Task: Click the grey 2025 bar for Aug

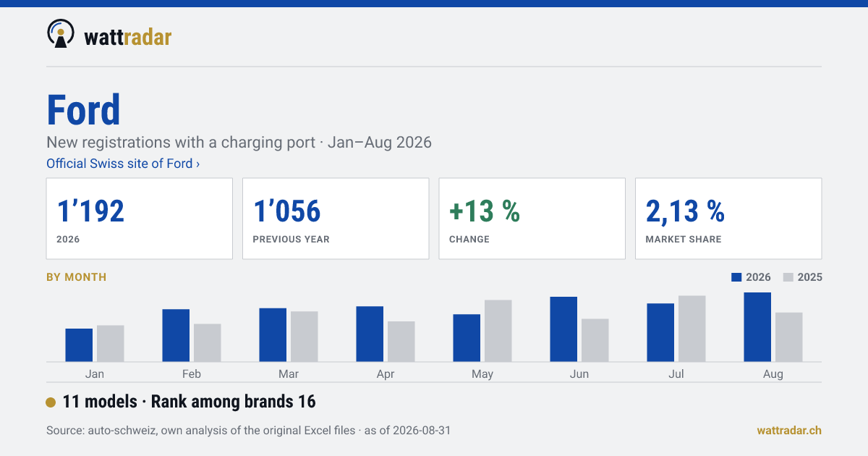Action: [789, 337]
